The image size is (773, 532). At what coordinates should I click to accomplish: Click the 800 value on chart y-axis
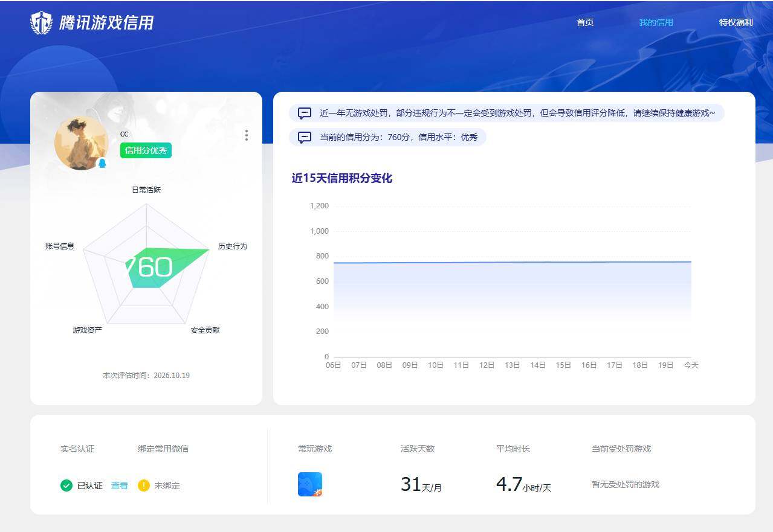323,256
